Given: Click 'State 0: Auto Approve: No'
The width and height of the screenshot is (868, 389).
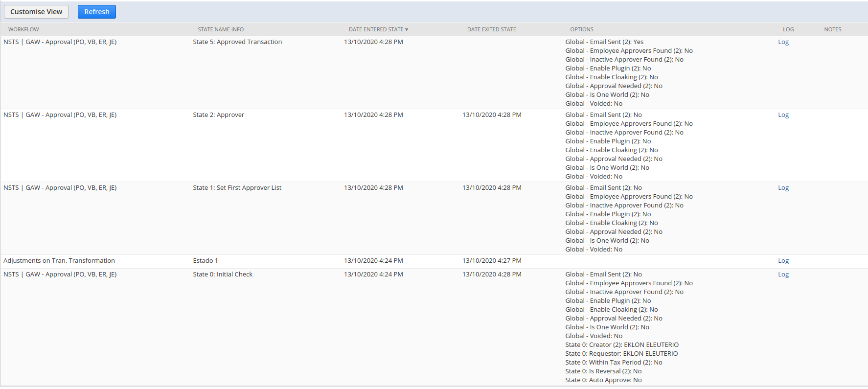Looking at the screenshot, I should pos(603,380).
